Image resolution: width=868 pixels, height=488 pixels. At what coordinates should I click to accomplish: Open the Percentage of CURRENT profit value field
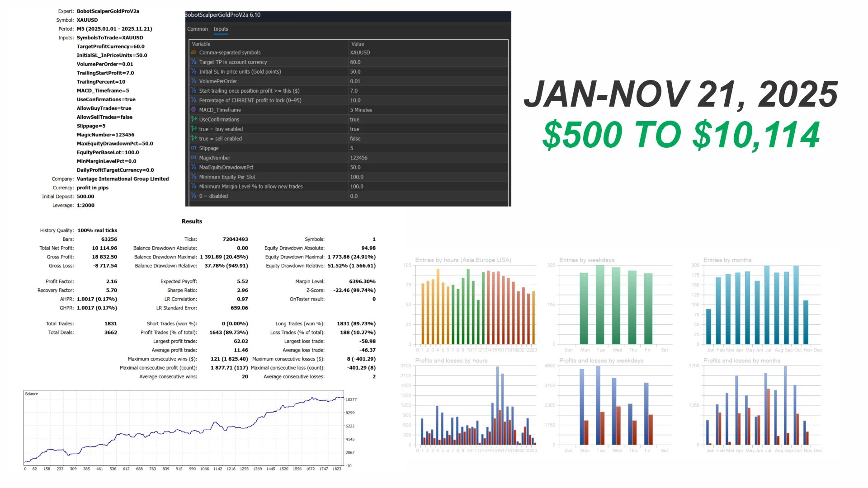(355, 100)
